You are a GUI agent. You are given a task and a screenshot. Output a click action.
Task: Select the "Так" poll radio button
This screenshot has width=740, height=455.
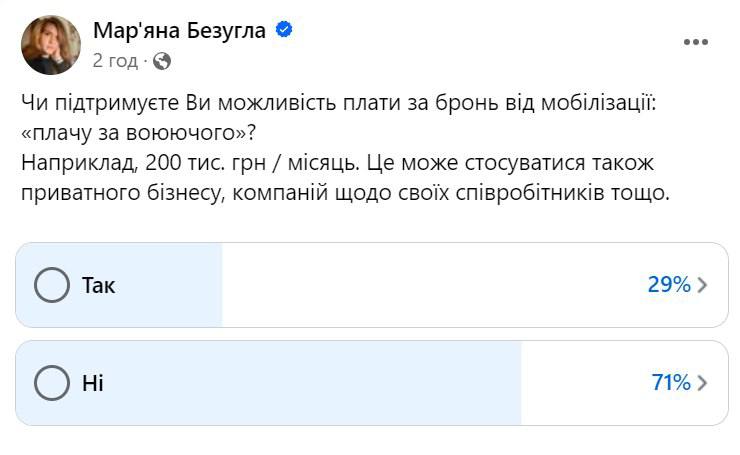pyautogui.click(x=51, y=285)
